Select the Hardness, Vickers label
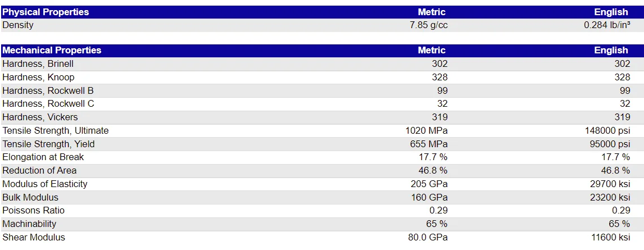This screenshot has height=250, width=644. tap(40, 117)
